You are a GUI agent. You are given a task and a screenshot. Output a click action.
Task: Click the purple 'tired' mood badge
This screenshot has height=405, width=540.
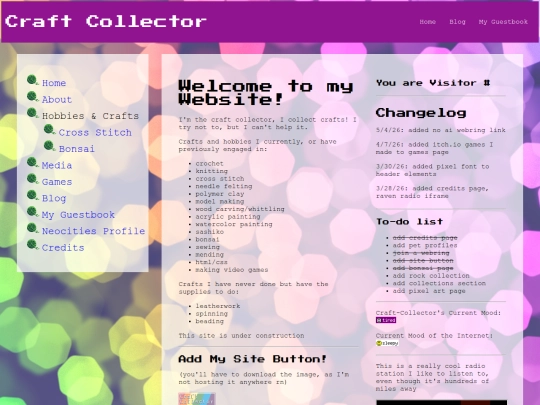(x=386, y=320)
